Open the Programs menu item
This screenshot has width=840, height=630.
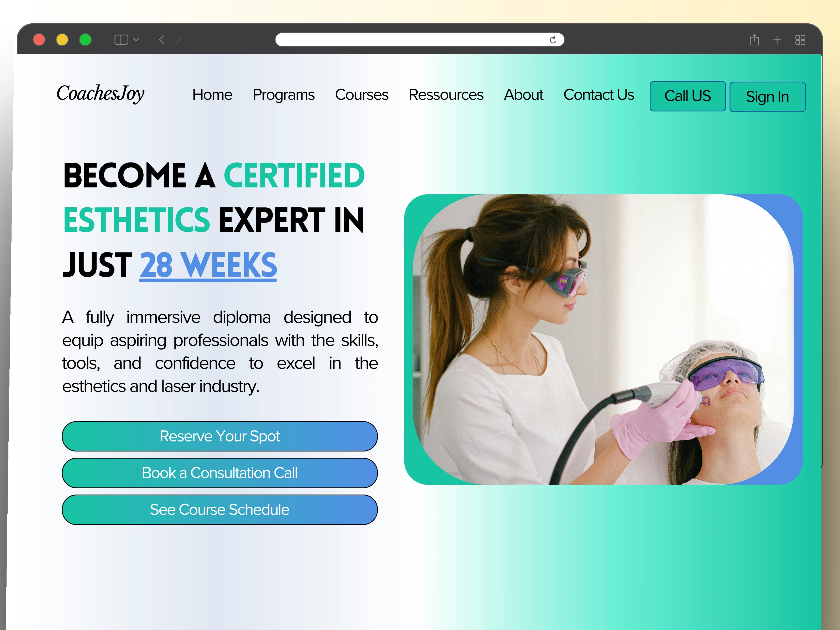tap(284, 94)
